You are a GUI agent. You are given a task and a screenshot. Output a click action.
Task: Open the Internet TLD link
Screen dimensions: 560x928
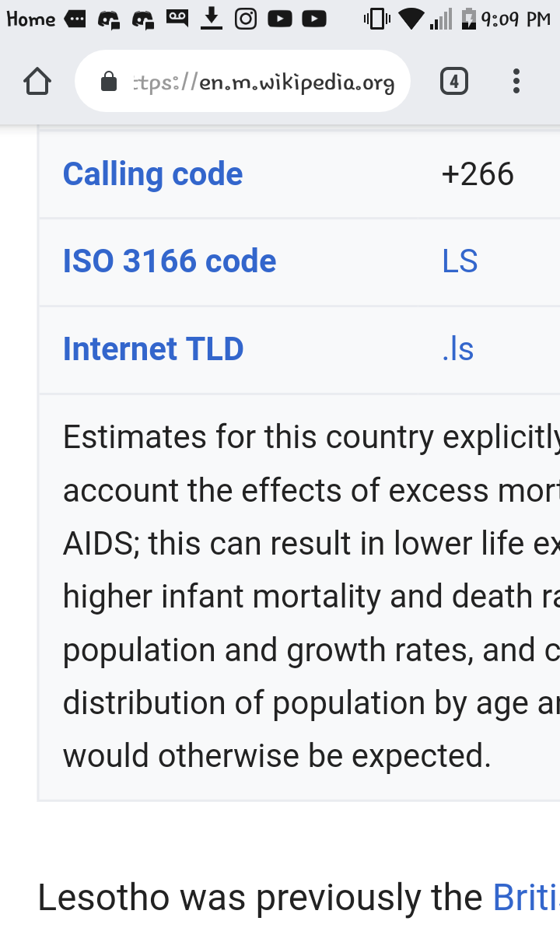pos(153,348)
